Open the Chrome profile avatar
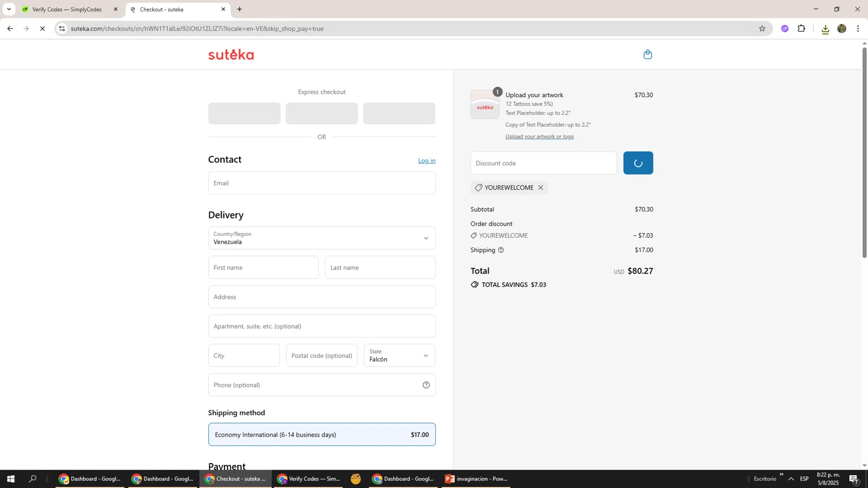868x488 pixels. pyautogui.click(x=841, y=28)
